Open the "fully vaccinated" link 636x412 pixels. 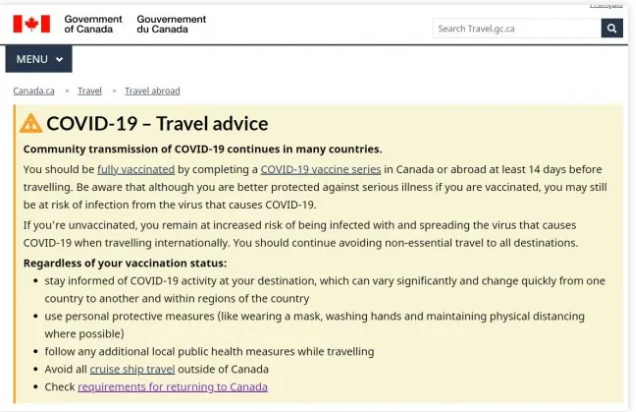coord(135,169)
